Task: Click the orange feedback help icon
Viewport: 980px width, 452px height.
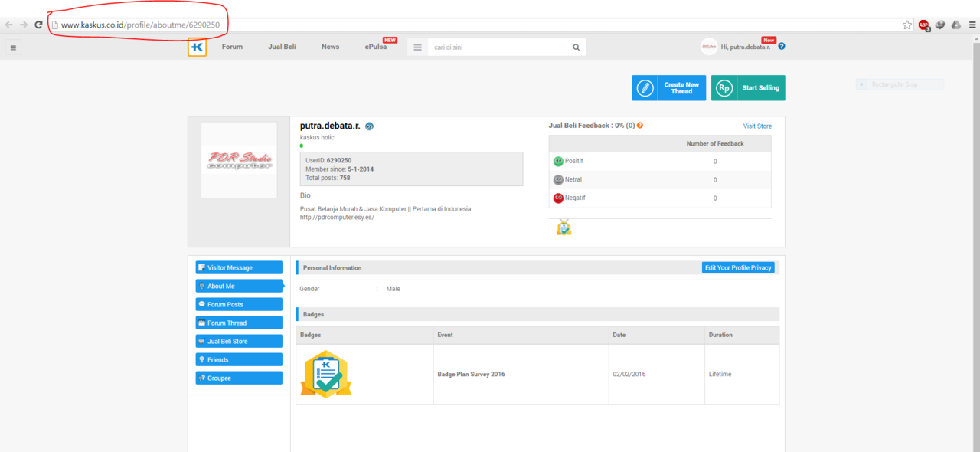Action: (640, 126)
